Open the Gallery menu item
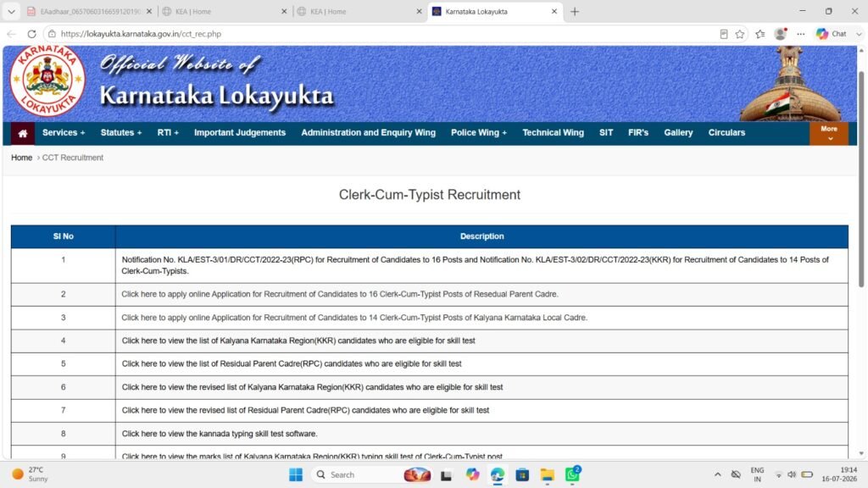The image size is (868, 488). 678,133
